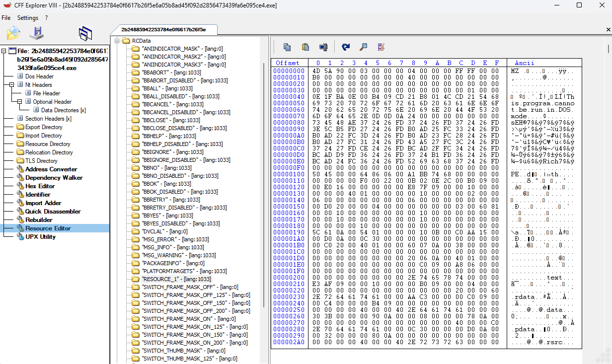Click the Open file toolbar icon
The height and width of the screenshot is (364, 612).
(x=13, y=34)
